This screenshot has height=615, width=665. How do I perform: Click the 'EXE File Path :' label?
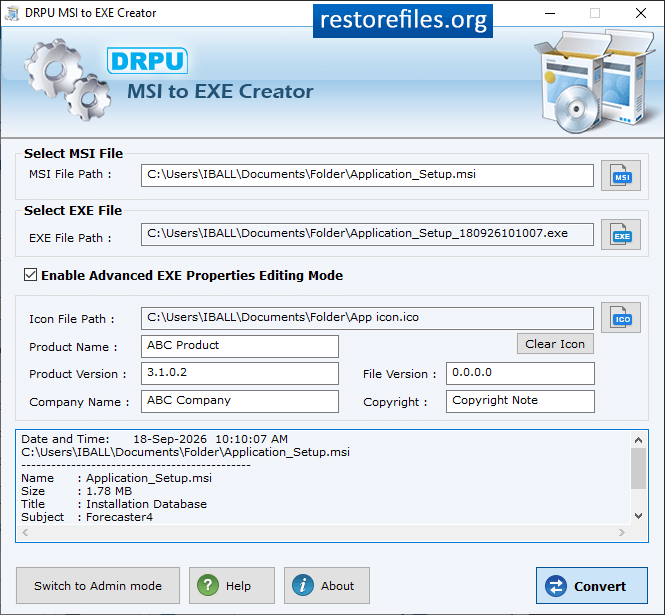70,238
